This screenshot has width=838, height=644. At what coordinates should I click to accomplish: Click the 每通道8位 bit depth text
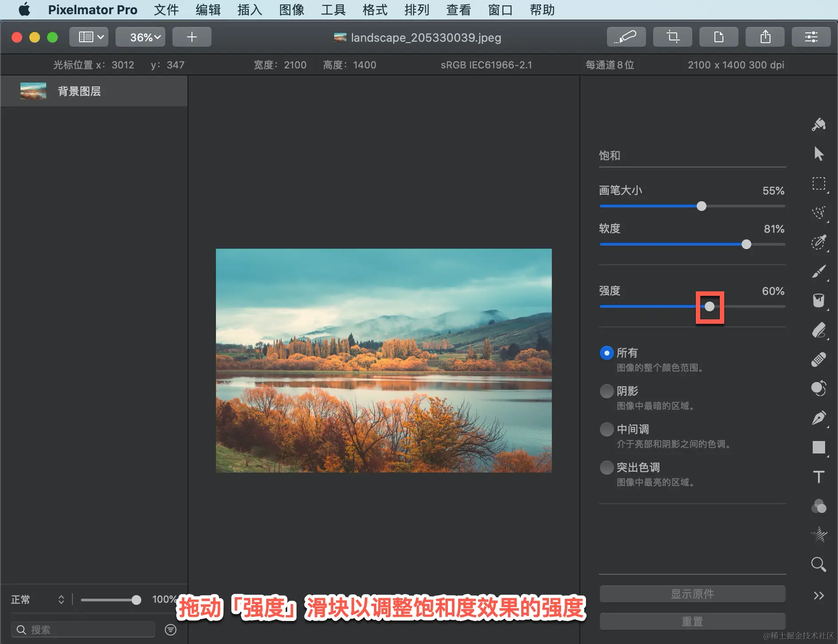click(x=610, y=65)
